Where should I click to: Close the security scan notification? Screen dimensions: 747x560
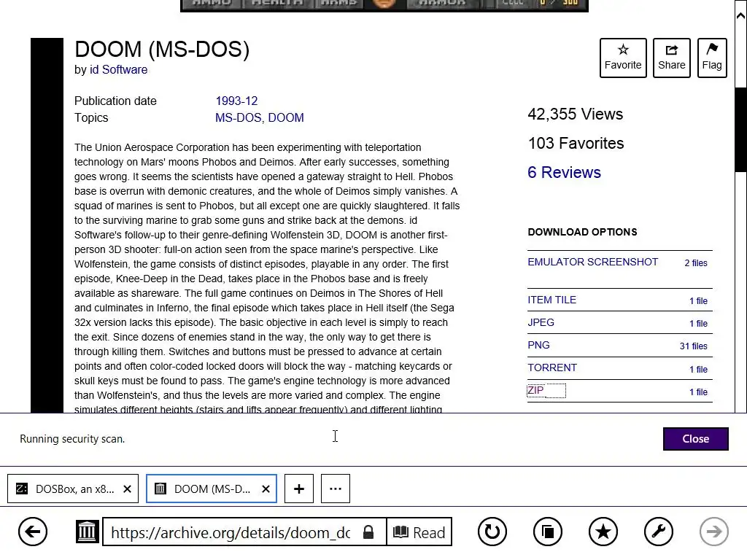click(x=695, y=438)
